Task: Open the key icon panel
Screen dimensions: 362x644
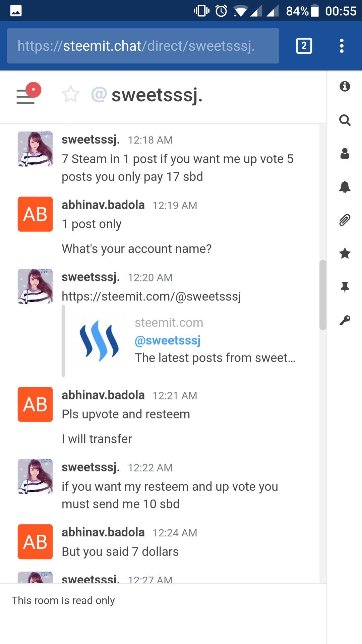Action: point(345,321)
